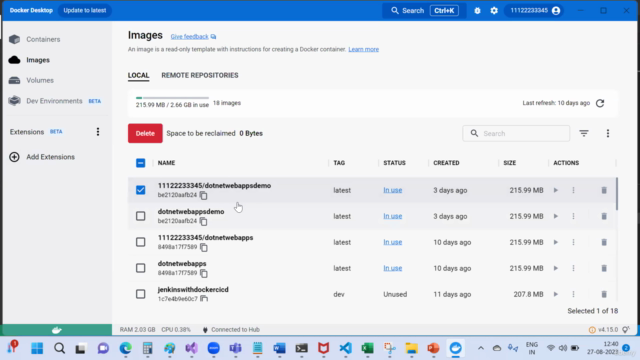The height and width of the screenshot is (360, 640).
Task: Open the troubleshoot bug icon in title bar
Action: (477, 11)
